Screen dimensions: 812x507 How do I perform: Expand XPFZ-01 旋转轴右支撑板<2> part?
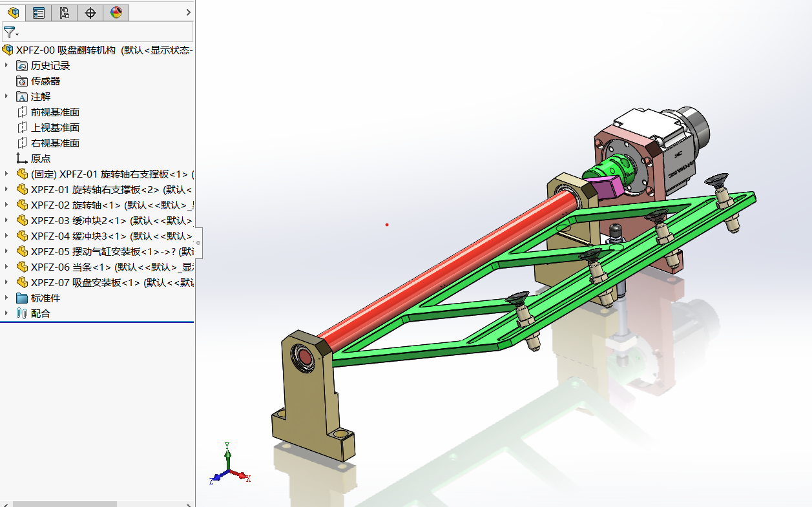(7, 189)
